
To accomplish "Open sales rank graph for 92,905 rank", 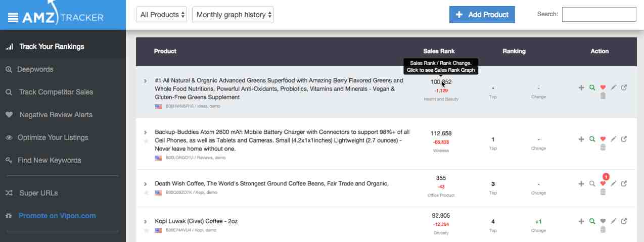I will 441,216.
